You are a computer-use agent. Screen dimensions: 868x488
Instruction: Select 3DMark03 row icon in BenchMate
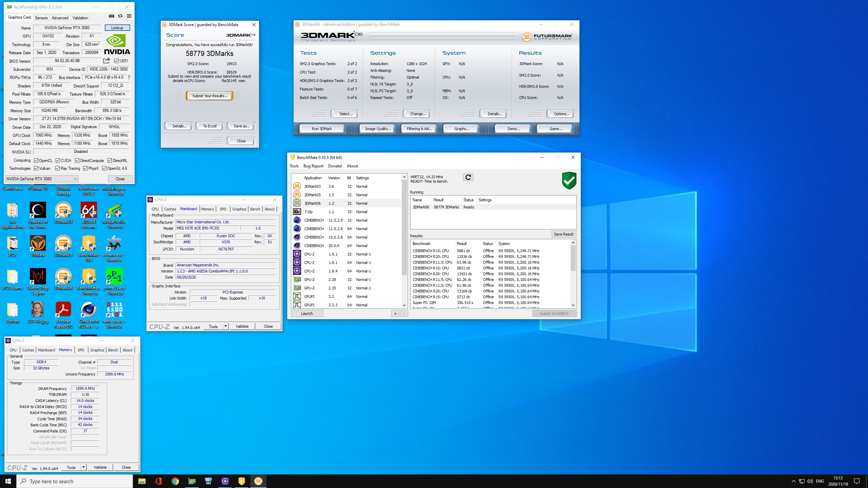(x=297, y=186)
